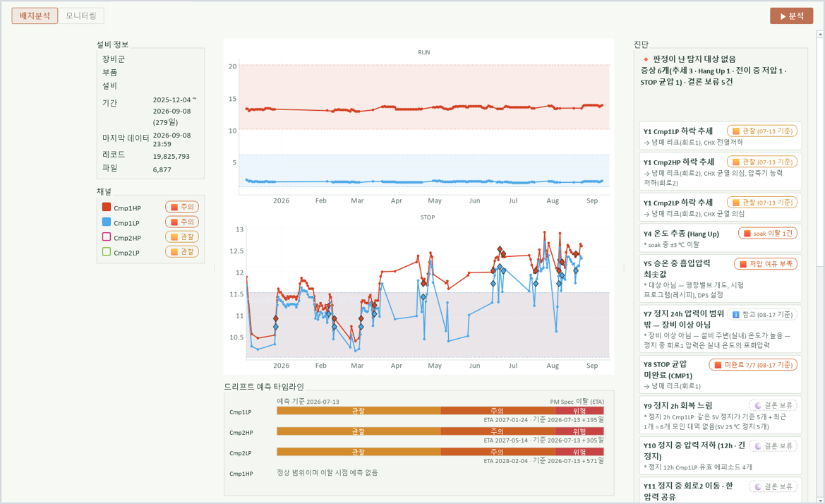Expand Y8 STOP 균압 미완료 card

(719, 374)
